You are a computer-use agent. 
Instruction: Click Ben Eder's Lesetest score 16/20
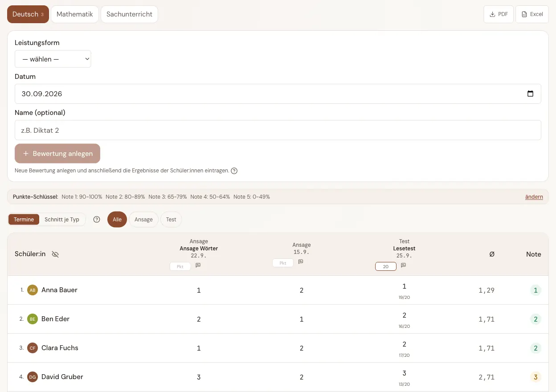pyautogui.click(x=405, y=326)
